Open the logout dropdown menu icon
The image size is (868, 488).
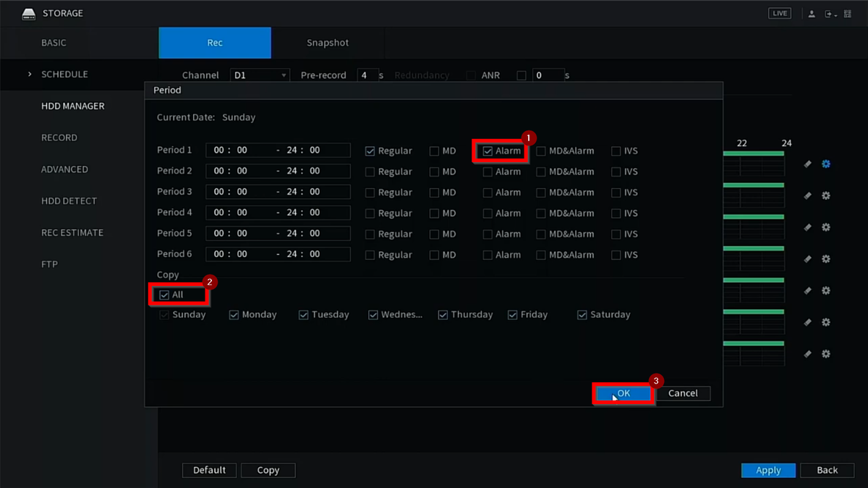830,14
